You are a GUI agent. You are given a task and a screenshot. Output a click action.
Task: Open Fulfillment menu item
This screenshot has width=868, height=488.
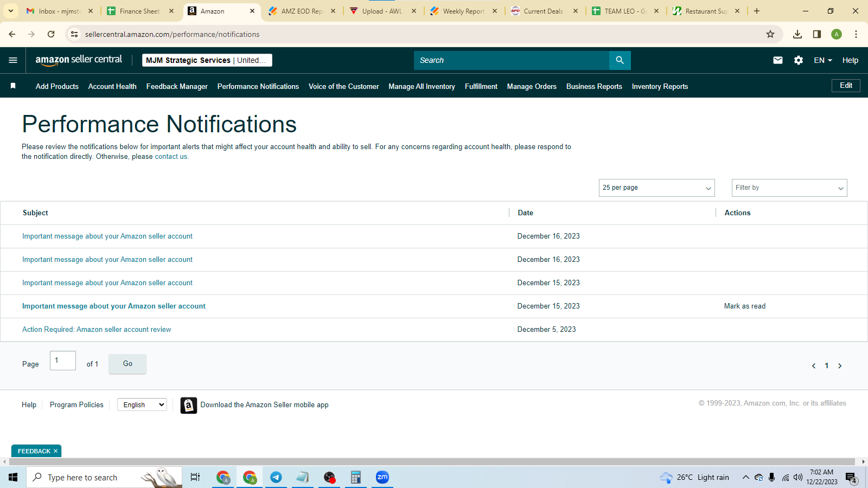(481, 86)
